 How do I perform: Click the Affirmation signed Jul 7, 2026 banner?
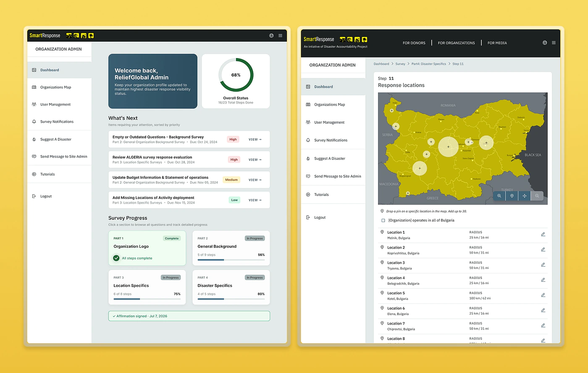tap(189, 316)
